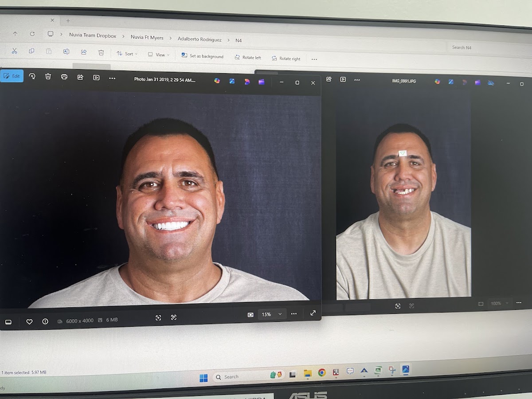The height and width of the screenshot is (399, 532).
Task: Expand chevron after Adalberto Rodriguez
Action: (228, 40)
